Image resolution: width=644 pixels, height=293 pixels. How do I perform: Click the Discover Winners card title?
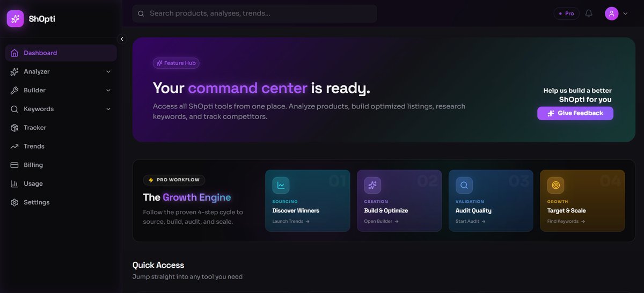pyautogui.click(x=296, y=211)
